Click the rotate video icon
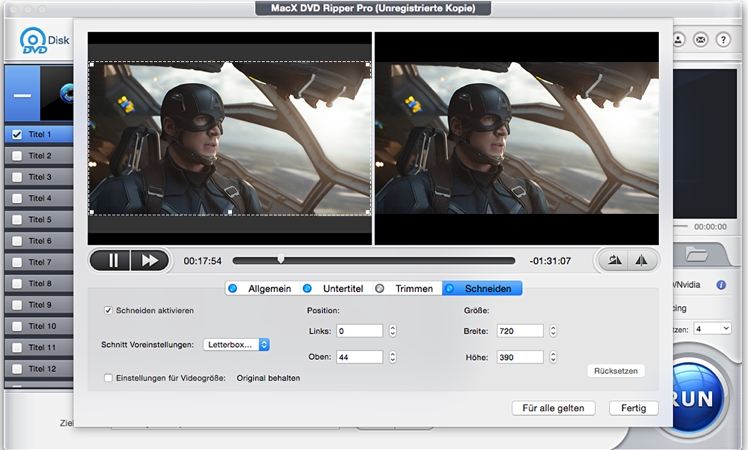 (613, 260)
